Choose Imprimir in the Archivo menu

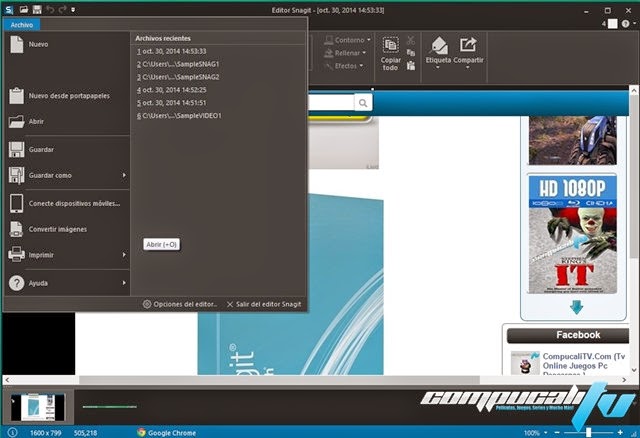tap(67, 255)
